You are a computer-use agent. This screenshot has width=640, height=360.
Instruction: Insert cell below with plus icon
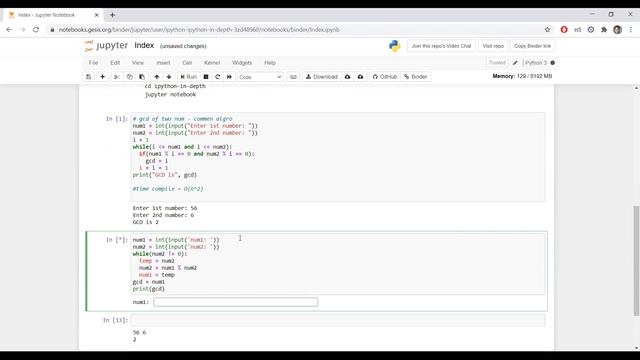[102, 77]
